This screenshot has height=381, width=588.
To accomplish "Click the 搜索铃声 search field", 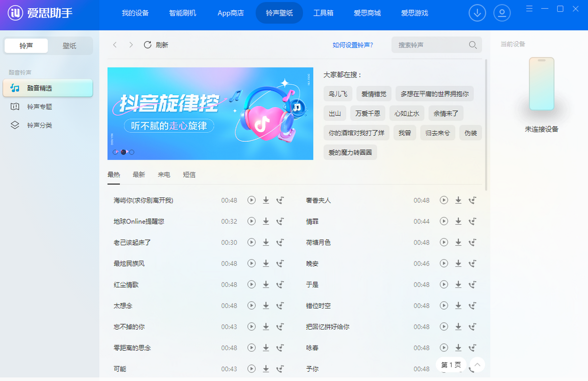I will click(x=437, y=45).
